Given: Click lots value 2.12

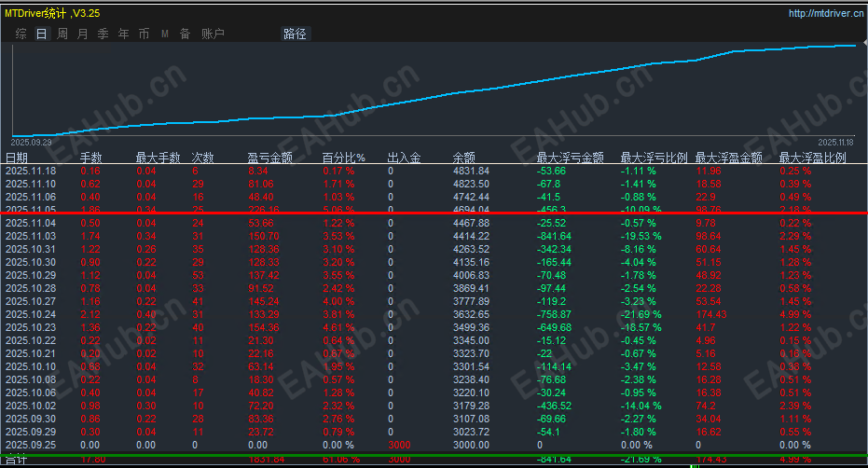Looking at the screenshot, I should 90,314.
